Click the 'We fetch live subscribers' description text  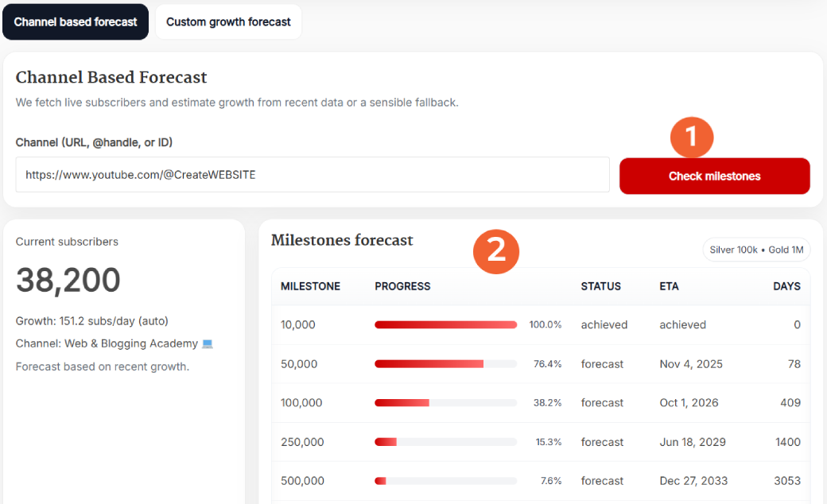tap(237, 103)
